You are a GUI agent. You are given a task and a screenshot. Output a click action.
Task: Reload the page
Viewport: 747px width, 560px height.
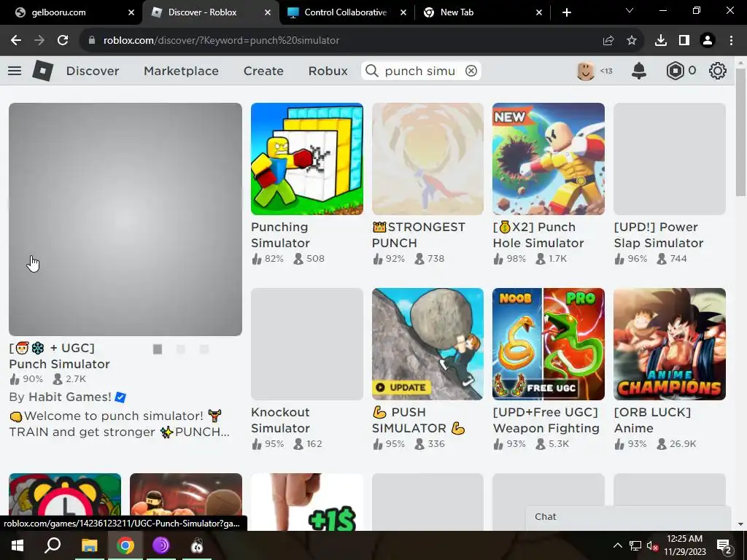click(x=63, y=41)
